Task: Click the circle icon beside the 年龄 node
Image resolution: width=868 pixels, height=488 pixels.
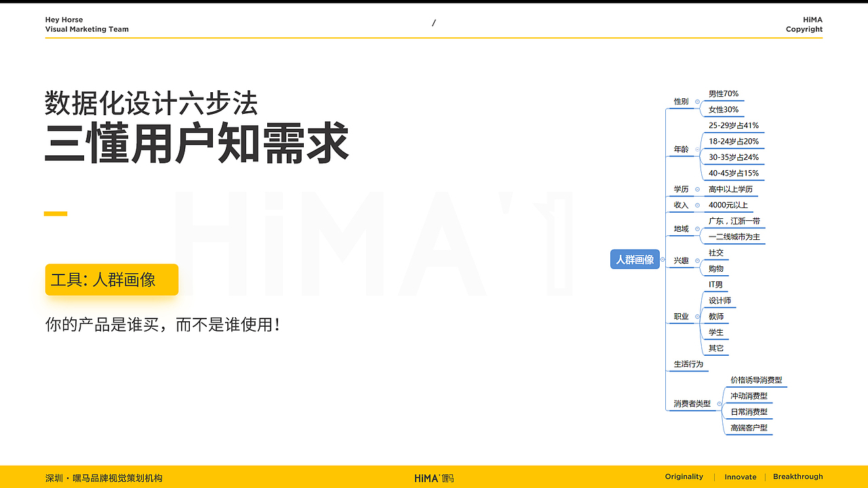Action: pyautogui.click(x=698, y=149)
